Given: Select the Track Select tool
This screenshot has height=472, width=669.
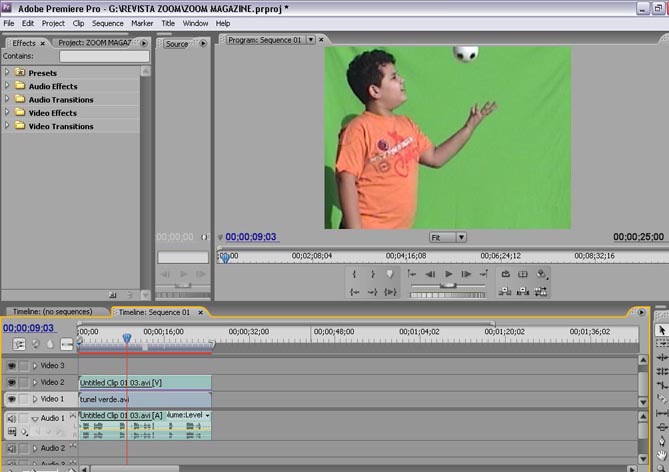Looking at the screenshot, I should point(661,344).
